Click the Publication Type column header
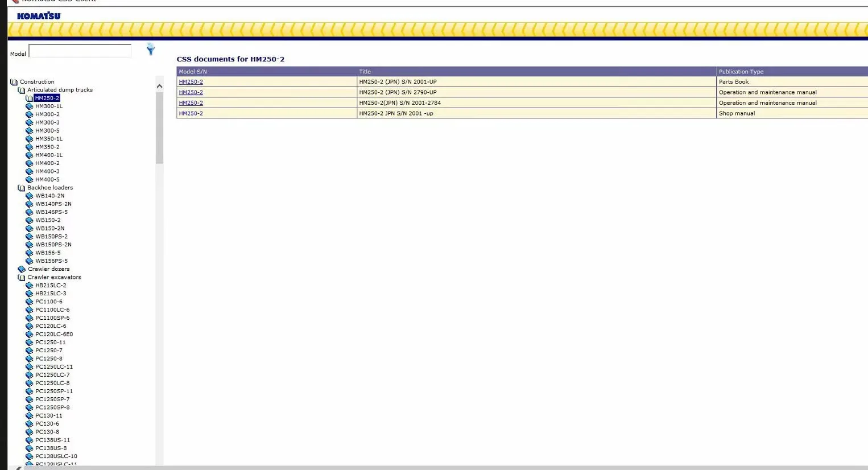Screen dimensions: 868x470 pyautogui.click(x=792, y=72)
